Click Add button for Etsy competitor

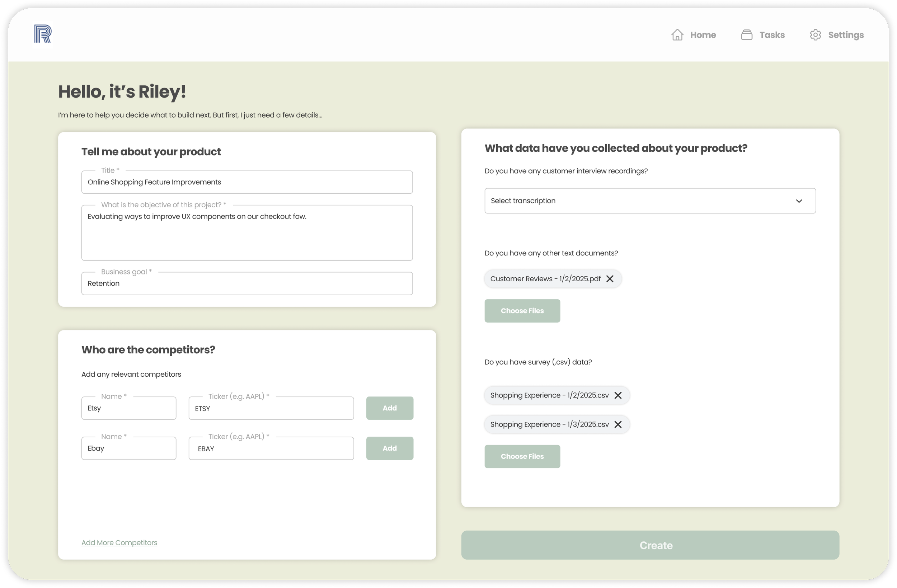pos(389,408)
